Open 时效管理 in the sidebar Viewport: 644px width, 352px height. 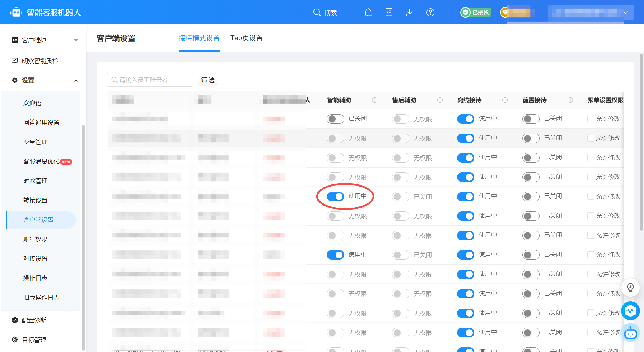coord(35,181)
